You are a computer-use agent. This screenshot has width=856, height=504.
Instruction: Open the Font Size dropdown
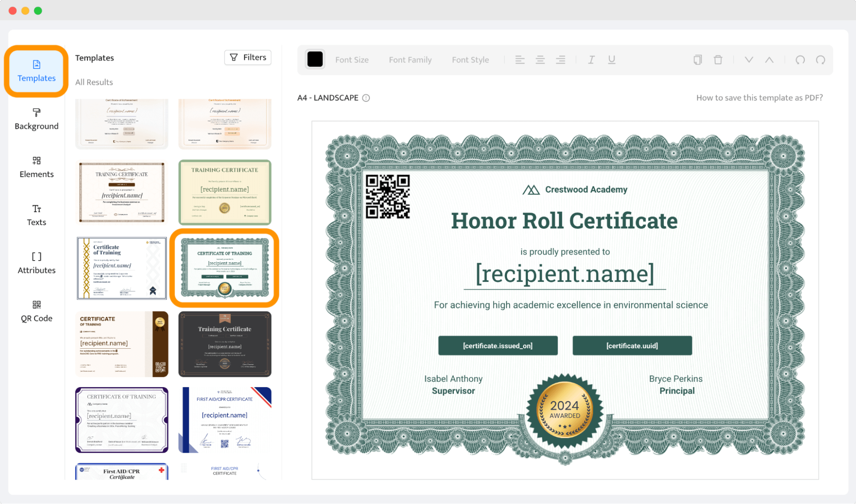(352, 60)
